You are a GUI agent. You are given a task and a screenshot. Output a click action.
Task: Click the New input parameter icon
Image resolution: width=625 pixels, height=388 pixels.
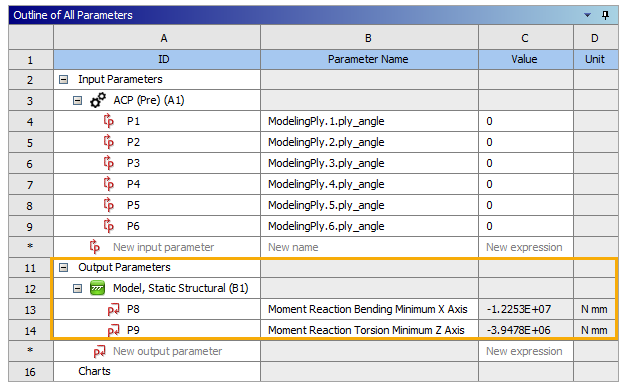(94, 247)
